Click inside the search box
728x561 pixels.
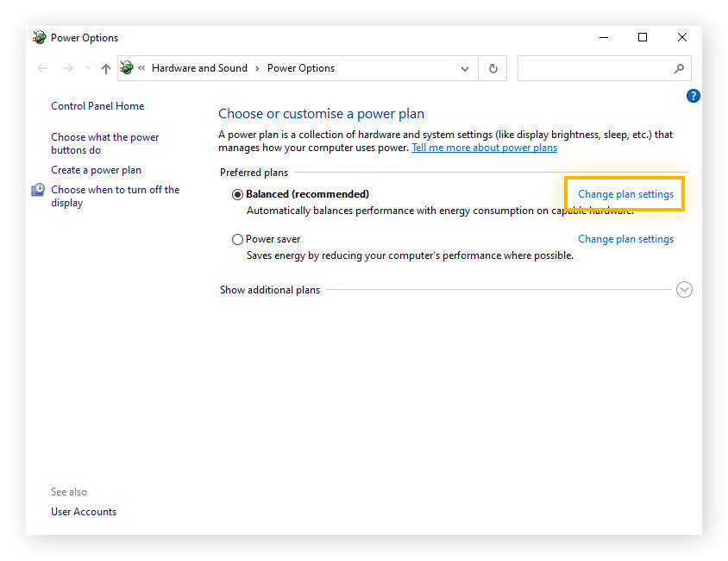pyautogui.click(x=595, y=68)
